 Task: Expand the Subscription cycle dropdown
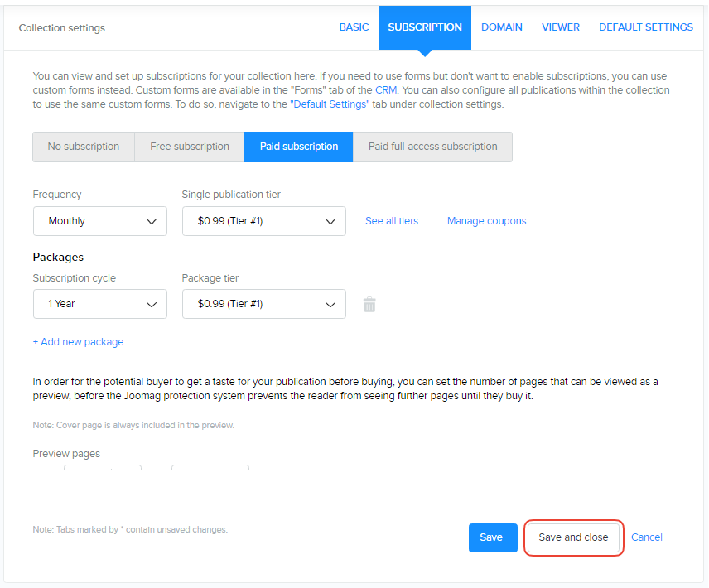[x=99, y=304]
